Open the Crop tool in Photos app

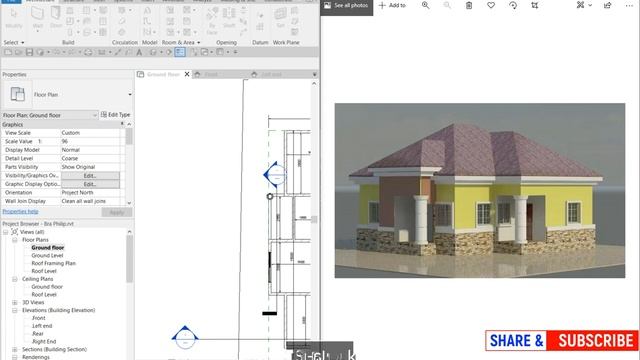tap(535, 5)
